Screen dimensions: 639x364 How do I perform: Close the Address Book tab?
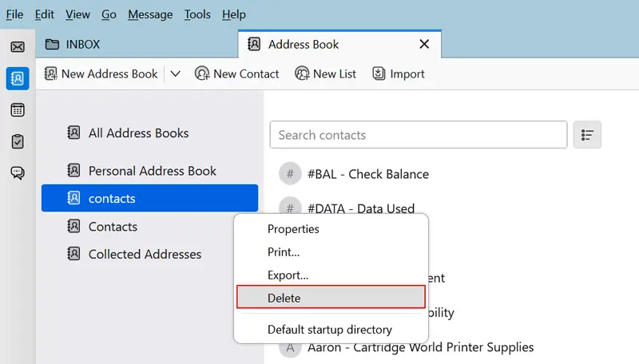pyautogui.click(x=424, y=45)
